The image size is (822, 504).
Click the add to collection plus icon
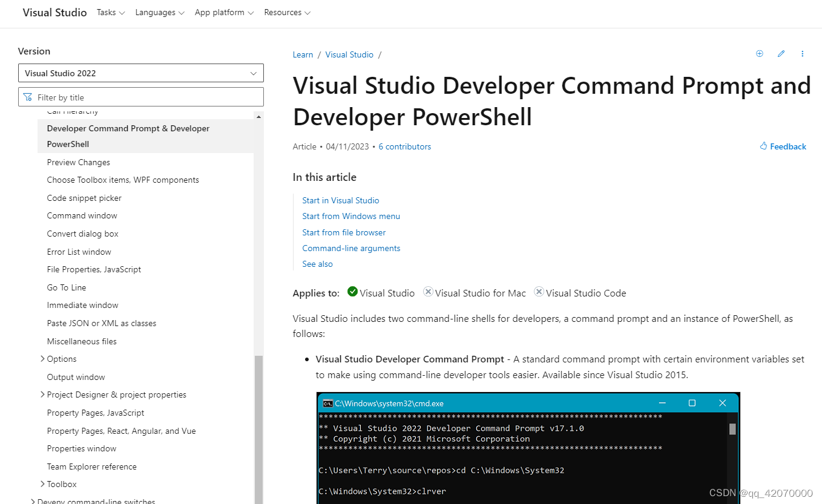pyautogui.click(x=759, y=54)
